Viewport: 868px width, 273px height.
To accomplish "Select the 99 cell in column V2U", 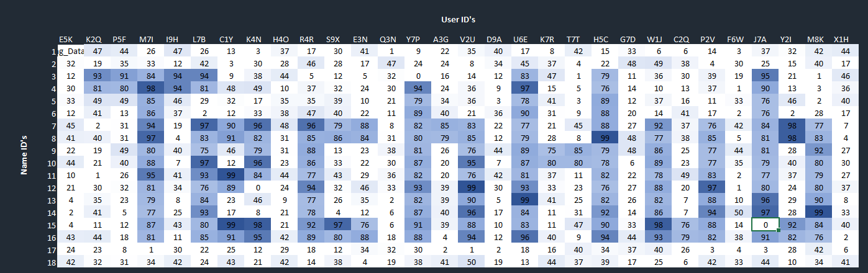I will point(468,187).
